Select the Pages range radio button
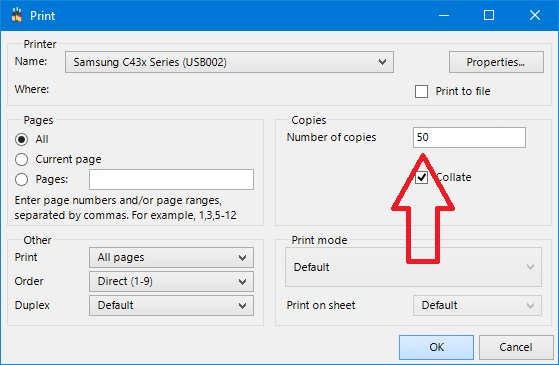 21,179
